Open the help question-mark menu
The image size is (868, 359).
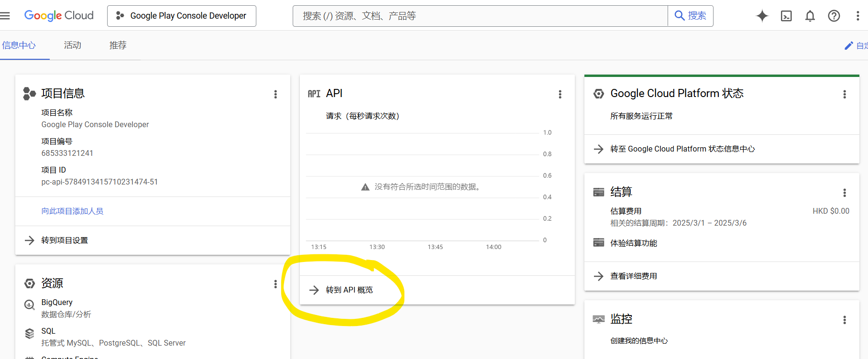[834, 16]
